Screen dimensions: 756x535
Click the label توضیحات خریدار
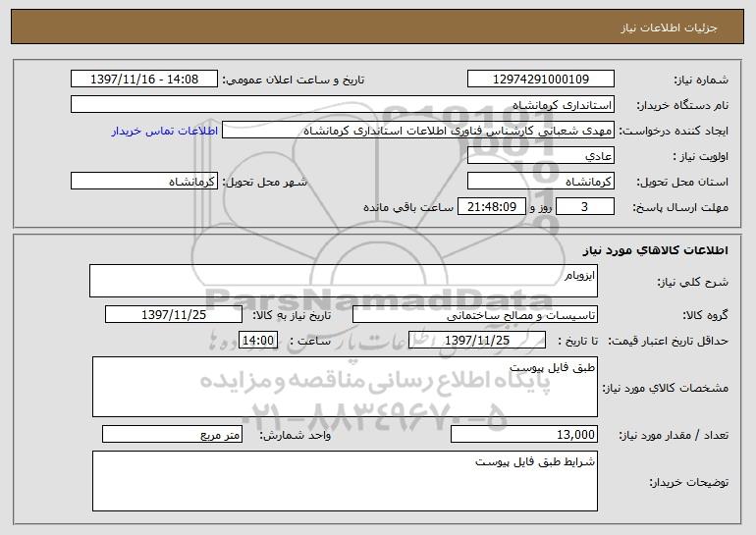689,482
